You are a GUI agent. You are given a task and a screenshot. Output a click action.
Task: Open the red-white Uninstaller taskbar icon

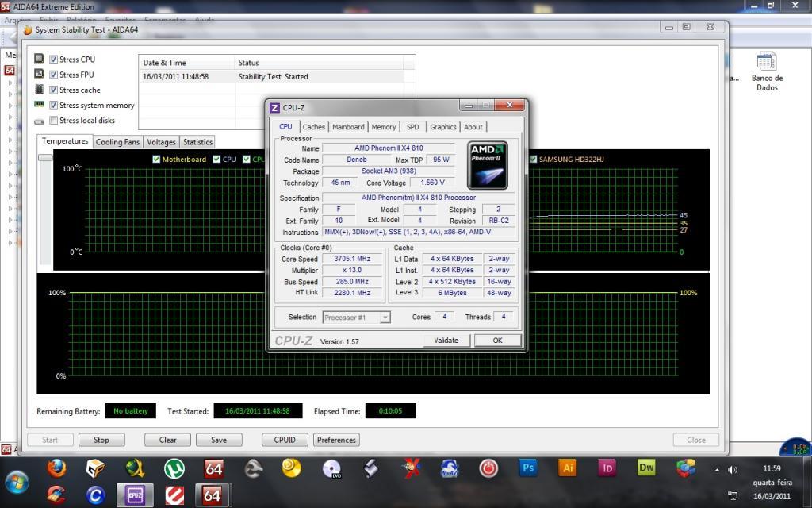[x=174, y=495]
